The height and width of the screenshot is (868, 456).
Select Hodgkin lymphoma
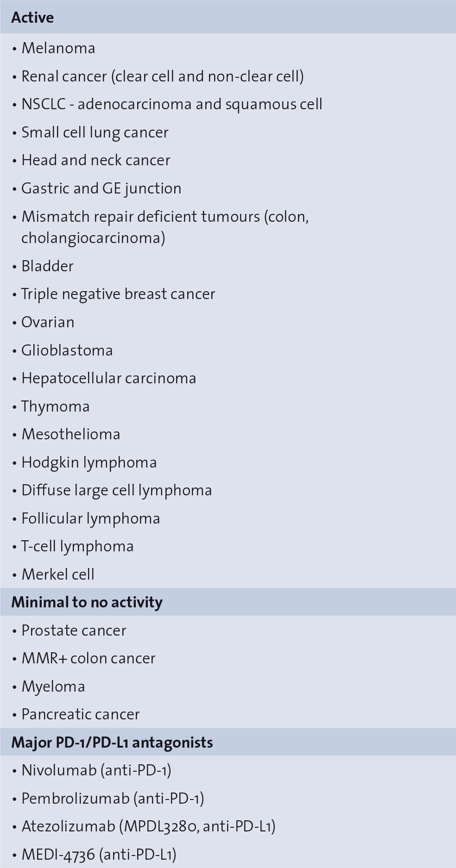[x=89, y=462]
